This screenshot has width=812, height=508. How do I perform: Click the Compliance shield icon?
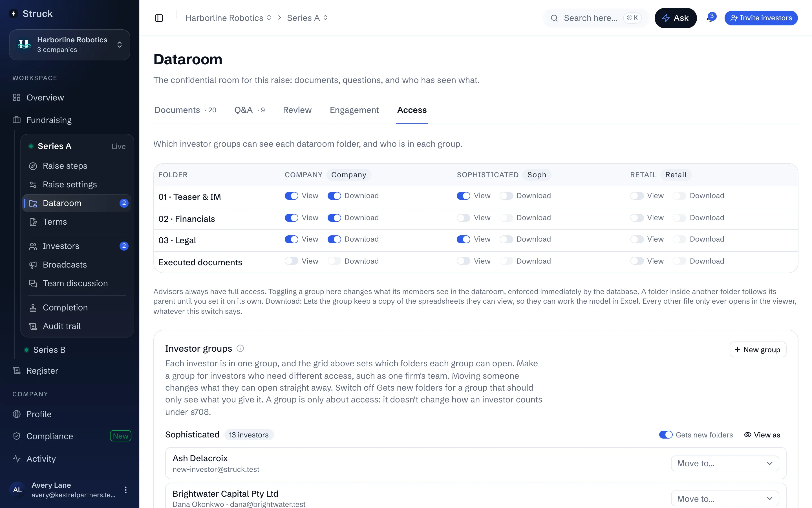(x=17, y=436)
